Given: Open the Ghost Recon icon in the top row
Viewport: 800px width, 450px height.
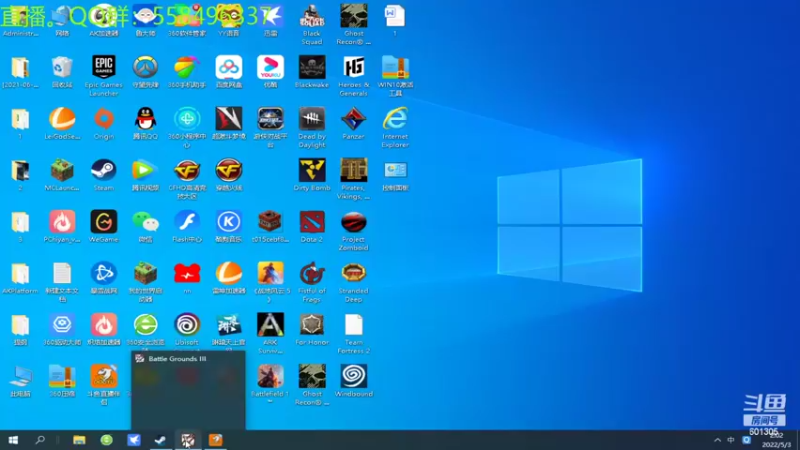Looking at the screenshot, I should pos(353,16).
